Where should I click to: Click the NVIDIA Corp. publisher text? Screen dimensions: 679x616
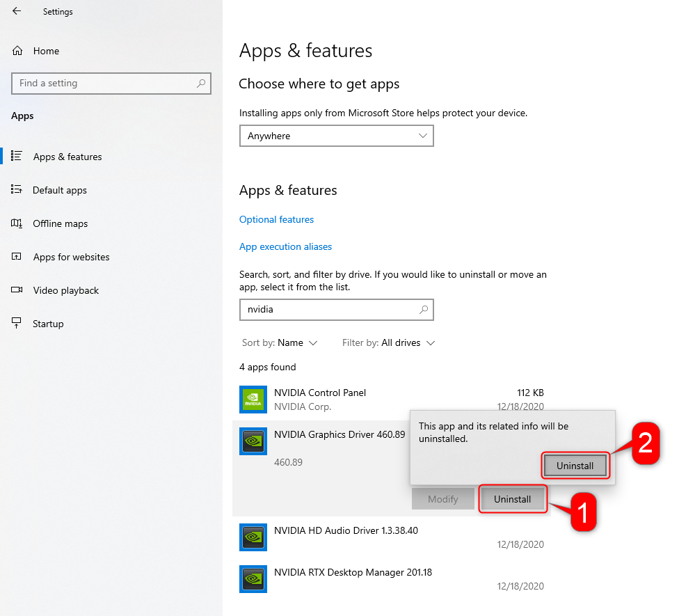[x=303, y=406]
